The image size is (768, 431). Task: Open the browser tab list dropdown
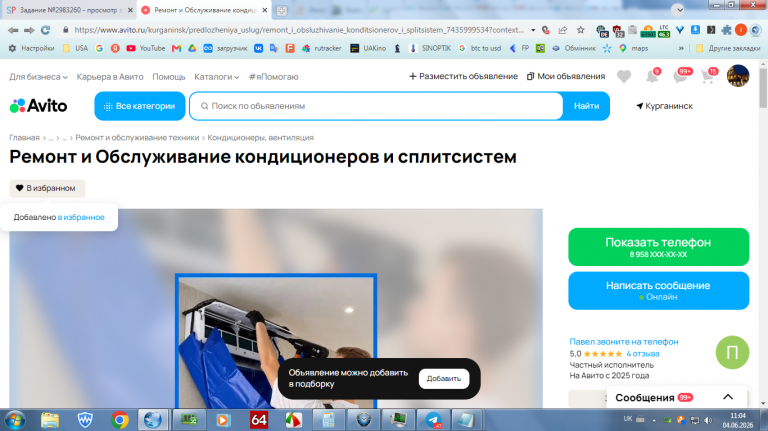(x=678, y=9)
